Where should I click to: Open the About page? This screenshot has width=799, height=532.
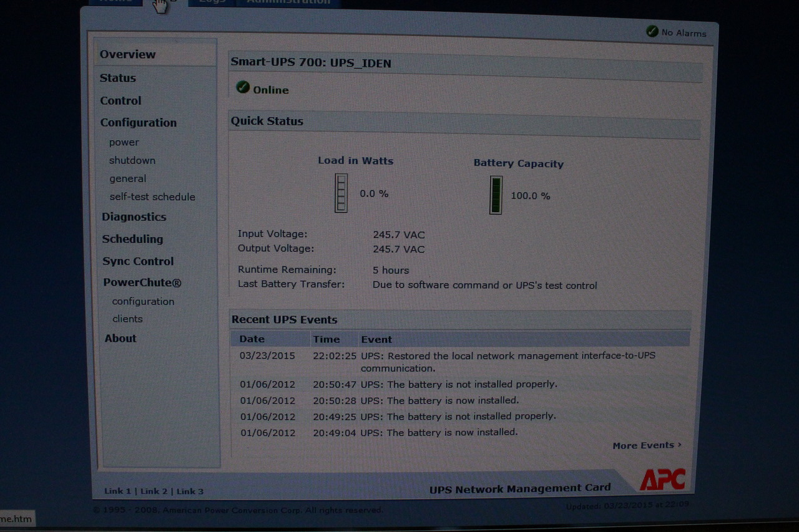pyautogui.click(x=120, y=338)
